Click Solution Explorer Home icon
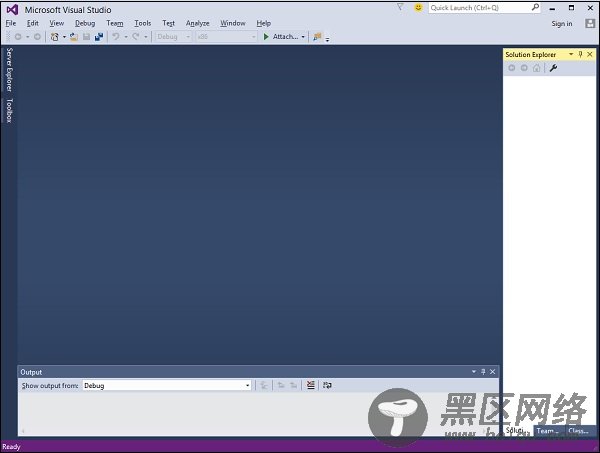Screen dimensions: 600x453 (536, 68)
